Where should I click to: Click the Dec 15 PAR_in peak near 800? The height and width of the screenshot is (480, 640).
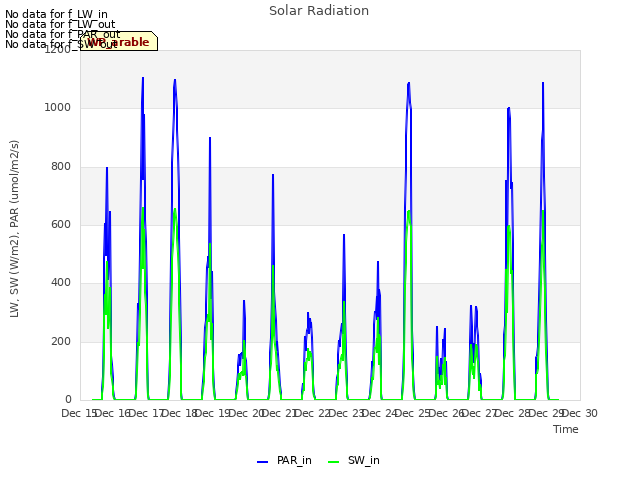click(x=107, y=168)
